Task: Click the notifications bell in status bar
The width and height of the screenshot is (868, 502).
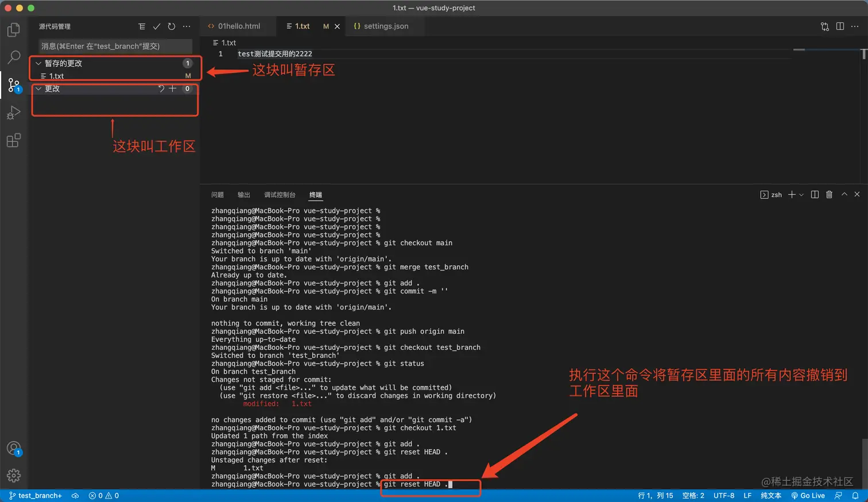Action: [855, 496]
